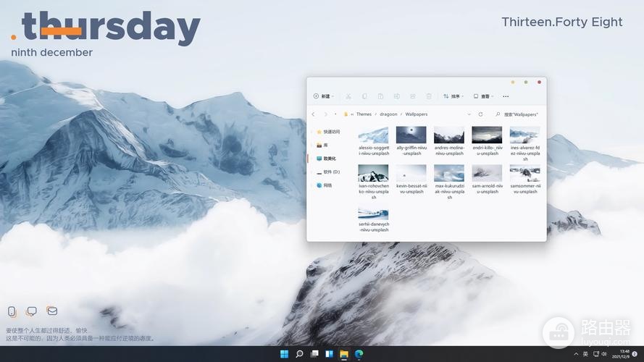Viewport: 644px width, 362px height.
Task: Launch Microsoft Edge from taskbar
Action: coord(359,354)
